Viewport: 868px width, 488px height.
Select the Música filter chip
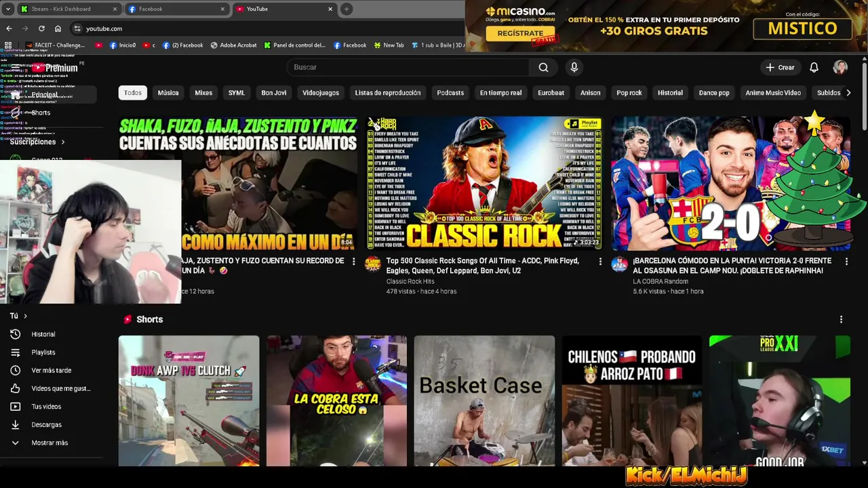[168, 93]
